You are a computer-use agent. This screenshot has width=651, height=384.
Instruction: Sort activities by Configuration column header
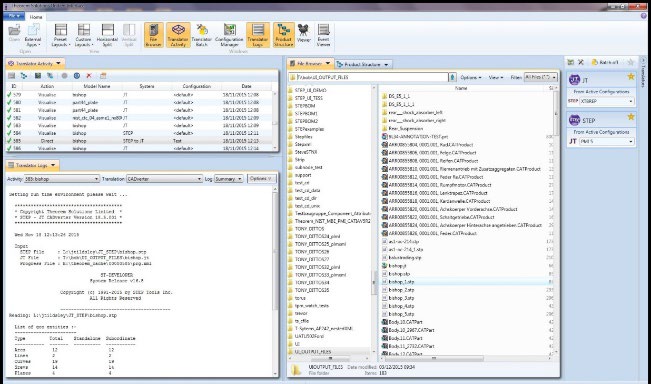[197, 86]
